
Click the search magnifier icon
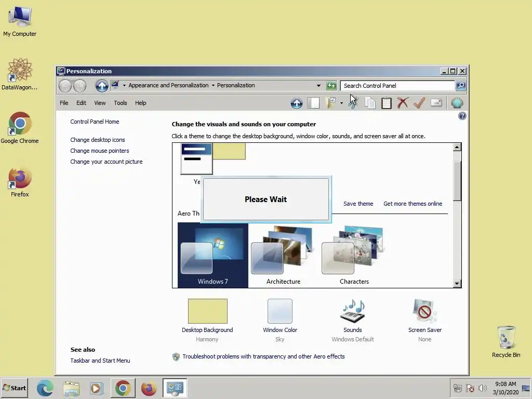pyautogui.click(x=460, y=86)
